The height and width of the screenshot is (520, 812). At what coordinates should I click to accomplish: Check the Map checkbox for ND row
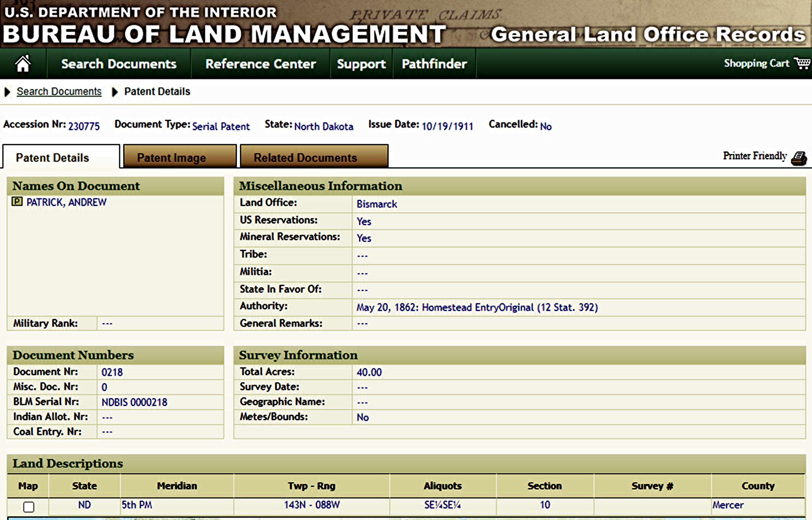[29, 506]
